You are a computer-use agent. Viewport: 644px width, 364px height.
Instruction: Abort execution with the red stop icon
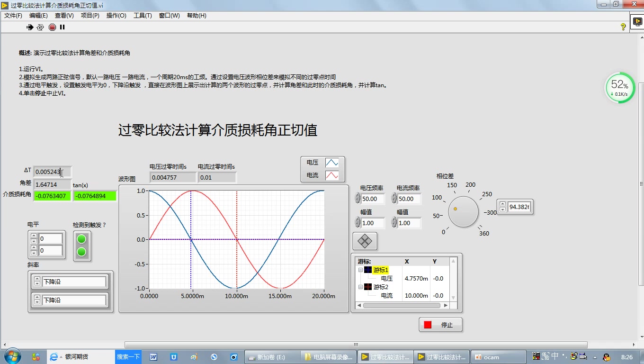pos(52,27)
